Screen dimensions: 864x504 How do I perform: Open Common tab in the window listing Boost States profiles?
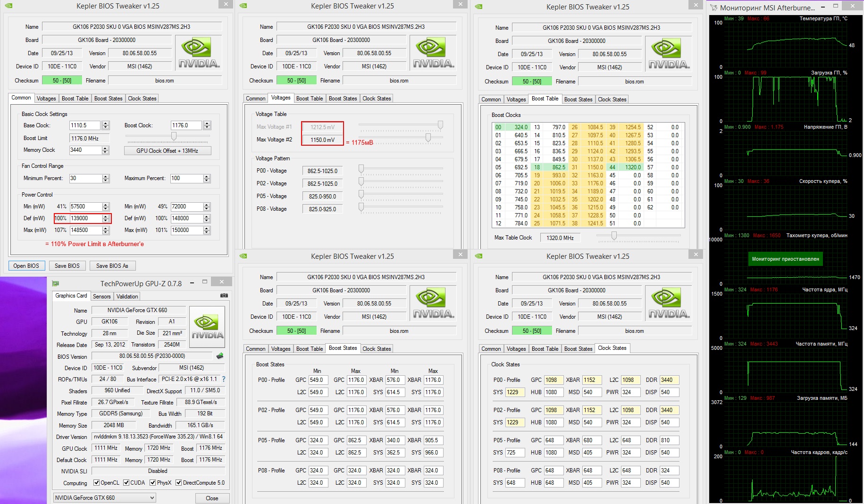[x=256, y=349]
